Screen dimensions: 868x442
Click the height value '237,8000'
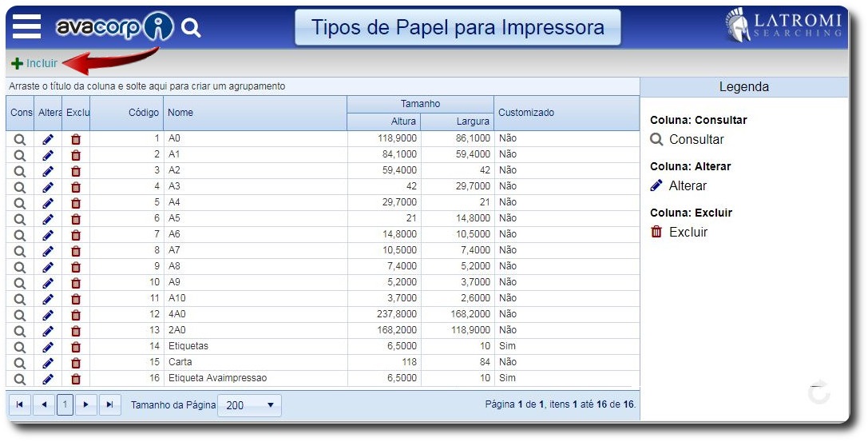click(397, 314)
